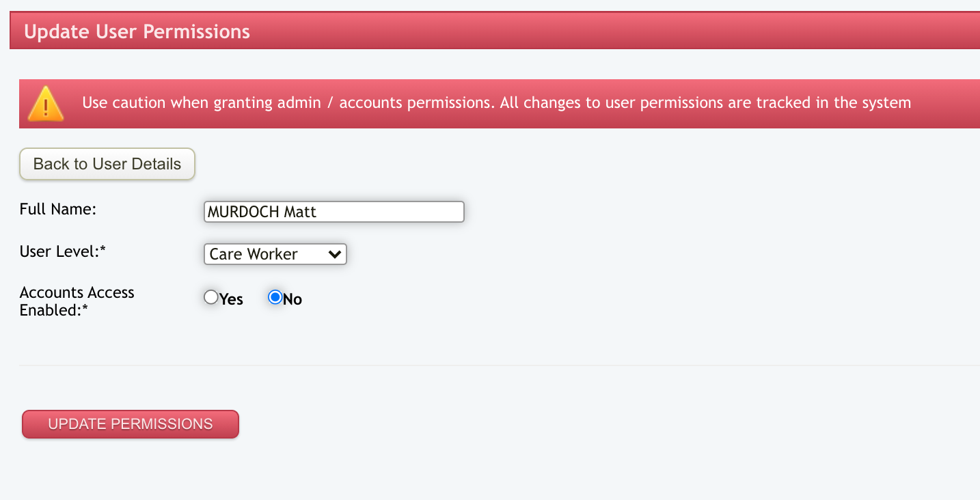Viewport: 980px width, 500px height.
Task: Select the No radio button for Accounts Access
Action: point(275,298)
